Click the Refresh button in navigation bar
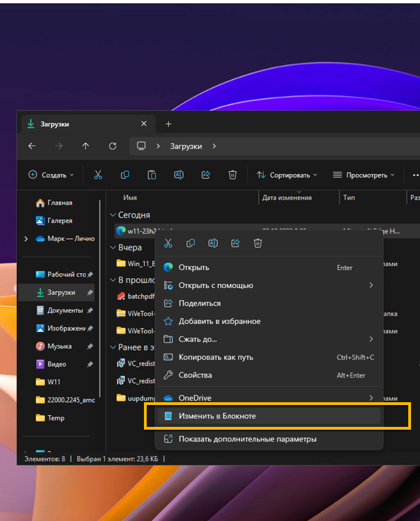Image resolution: width=420 pixels, height=521 pixels. [x=113, y=146]
